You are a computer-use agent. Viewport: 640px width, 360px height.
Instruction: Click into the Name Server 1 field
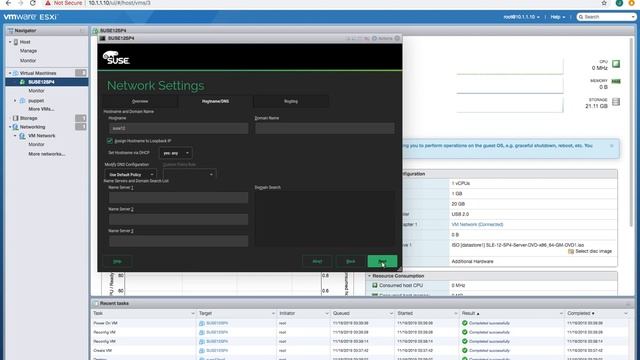(178, 198)
